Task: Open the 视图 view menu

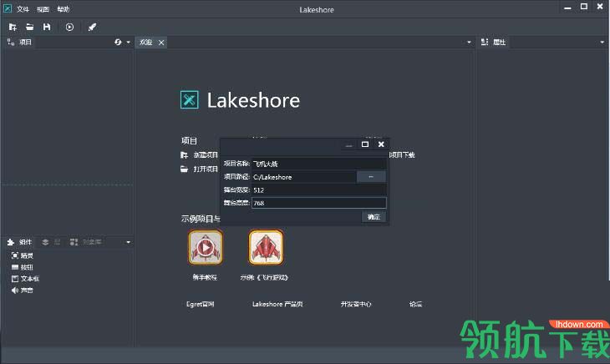Action: pyautogui.click(x=43, y=9)
